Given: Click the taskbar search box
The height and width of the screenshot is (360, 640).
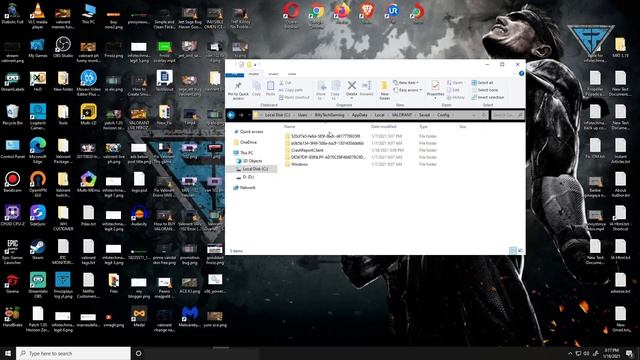Looking at the screenshot, I should [73, 353].
